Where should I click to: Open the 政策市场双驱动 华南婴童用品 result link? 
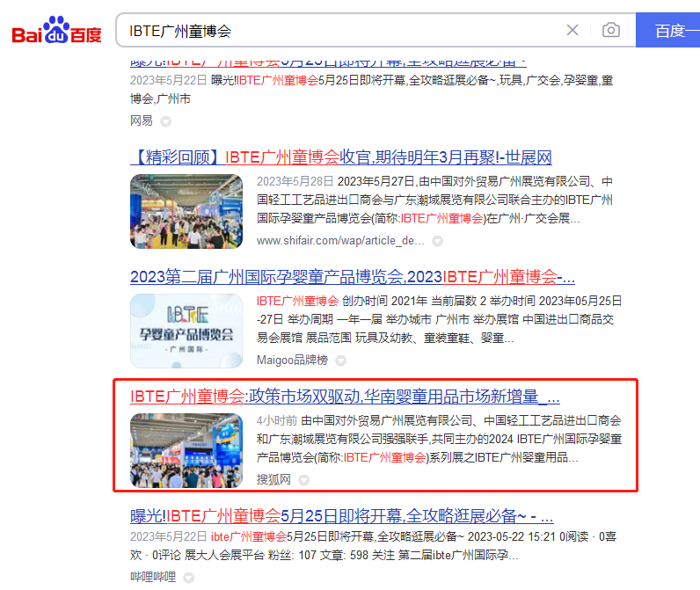click(x=345, y=397)
